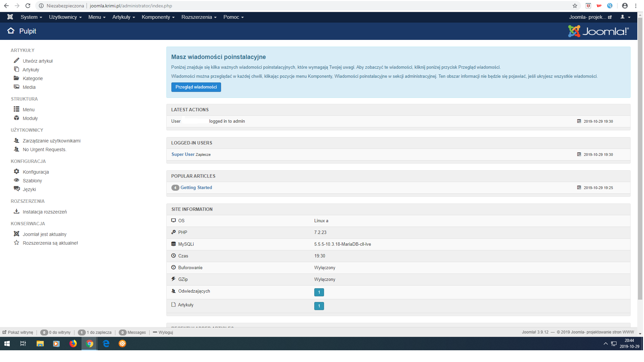Expand the System dropdown menu

tap(31, 17)
